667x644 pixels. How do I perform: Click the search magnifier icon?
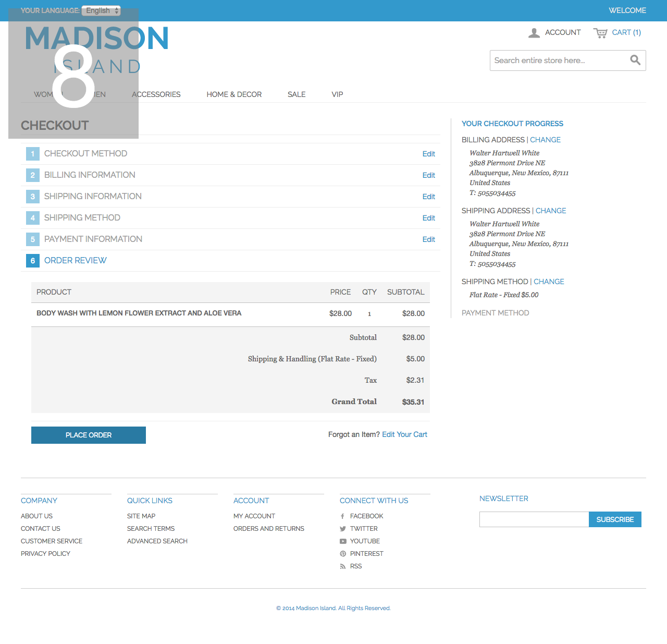click(x=635, y=60)
